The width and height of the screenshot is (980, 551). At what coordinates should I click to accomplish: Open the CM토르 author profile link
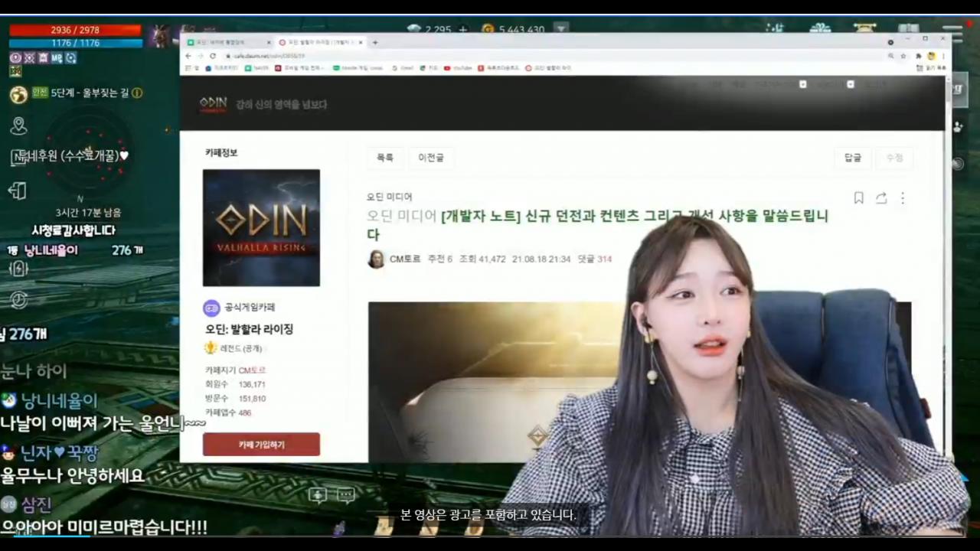[x=404, y=259]
